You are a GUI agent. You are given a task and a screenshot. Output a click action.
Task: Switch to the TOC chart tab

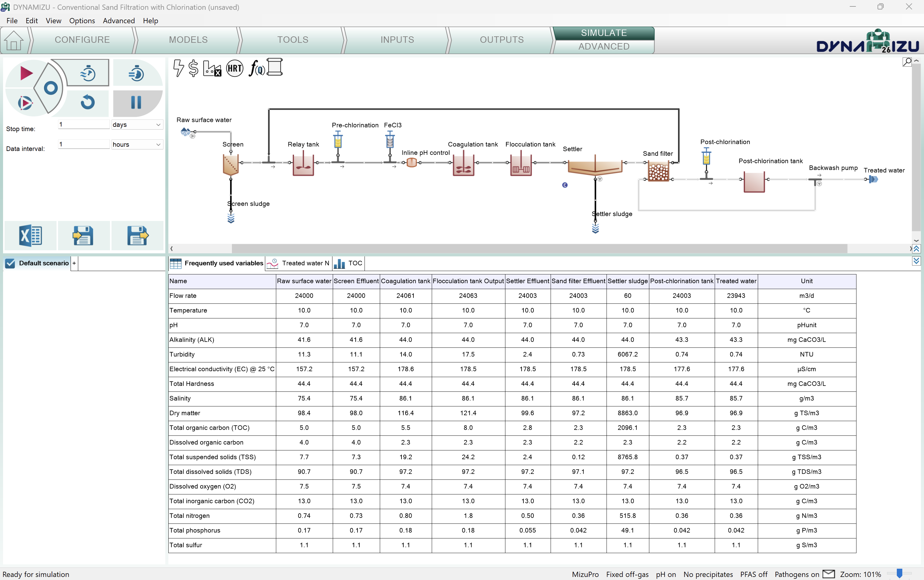click(348, 263)
